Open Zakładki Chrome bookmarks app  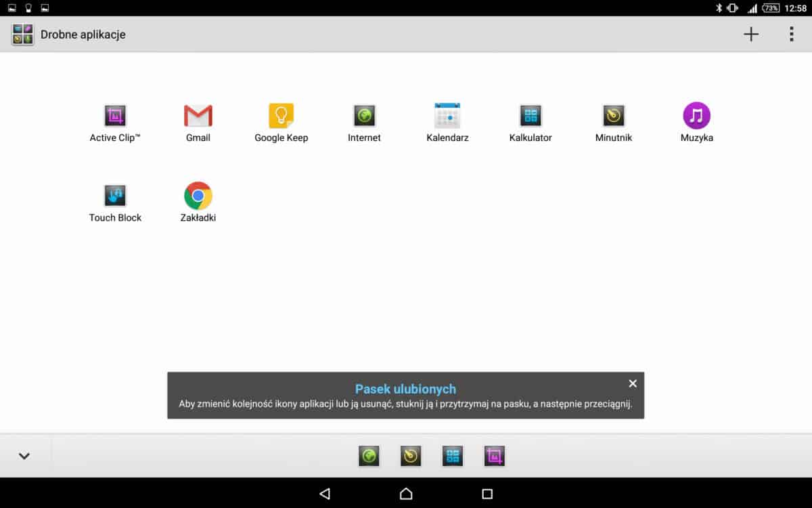point(198,196)
